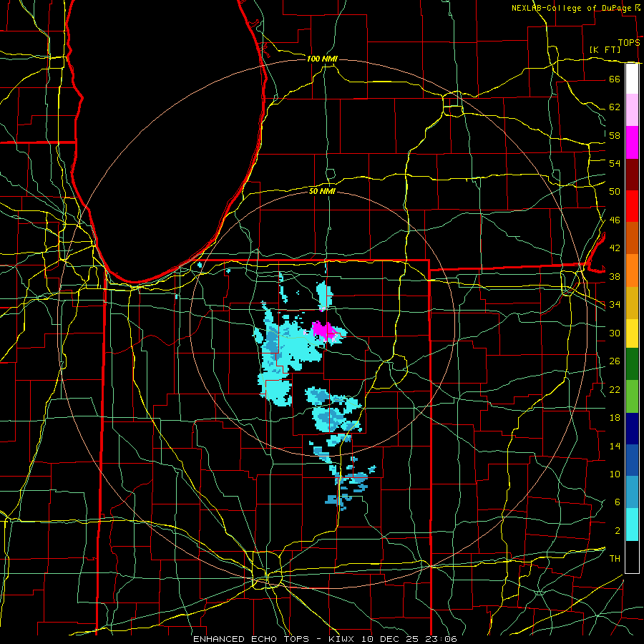The width and height of the screenshot is (644, 644).
Task: Click the '50' legend value
Action: 615,192
